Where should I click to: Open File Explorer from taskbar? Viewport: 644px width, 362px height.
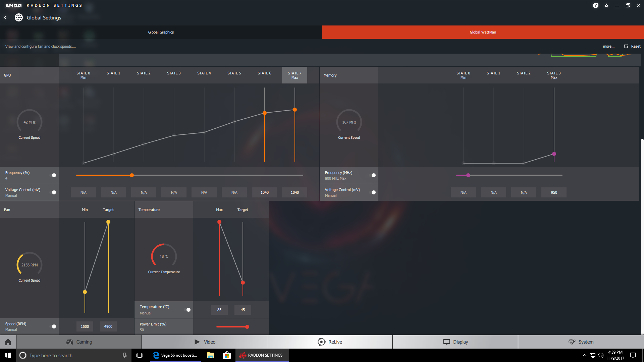pos(211,355)
